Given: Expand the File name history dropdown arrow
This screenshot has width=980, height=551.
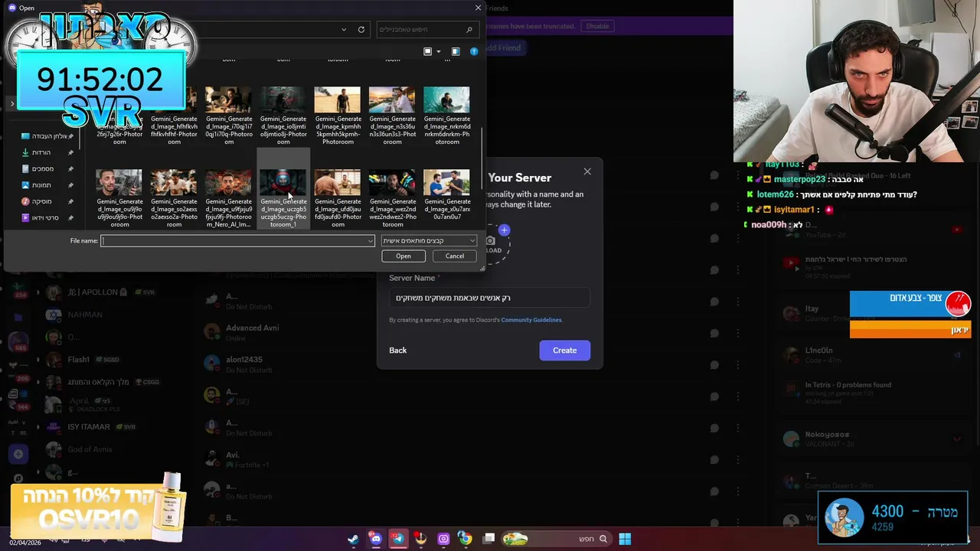Looking at the screenshot, I should pyautogui.click(x=371, y=241).
